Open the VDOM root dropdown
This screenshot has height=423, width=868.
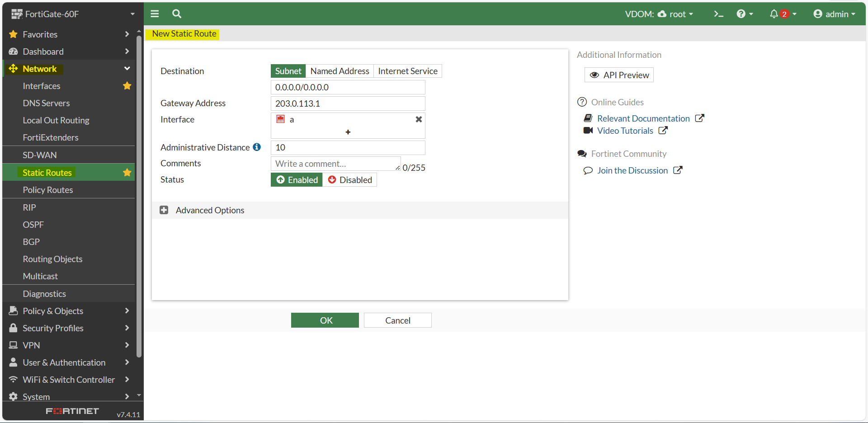click(x=659, y=14)
